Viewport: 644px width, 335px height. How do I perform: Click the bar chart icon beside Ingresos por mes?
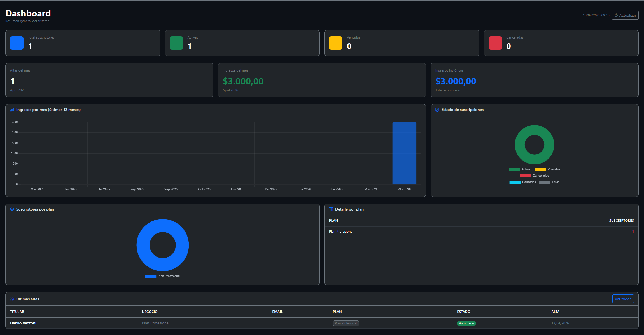tap(12, 110)
